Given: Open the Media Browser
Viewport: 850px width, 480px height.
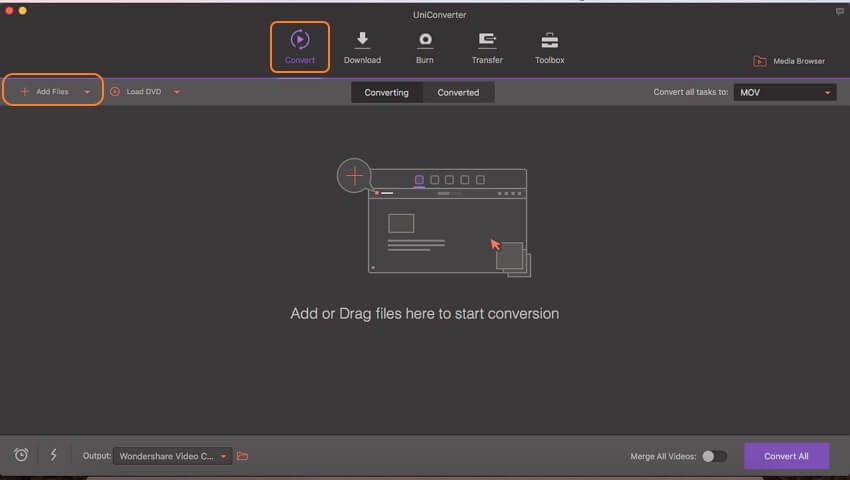Looking at the screenshot, I should pyautogui.click(x=789, y=61).
